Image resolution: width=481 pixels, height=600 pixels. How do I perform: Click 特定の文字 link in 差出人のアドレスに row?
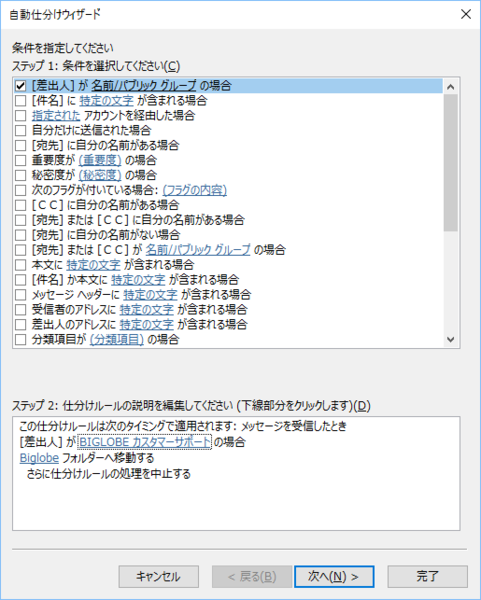coord(147,324)
